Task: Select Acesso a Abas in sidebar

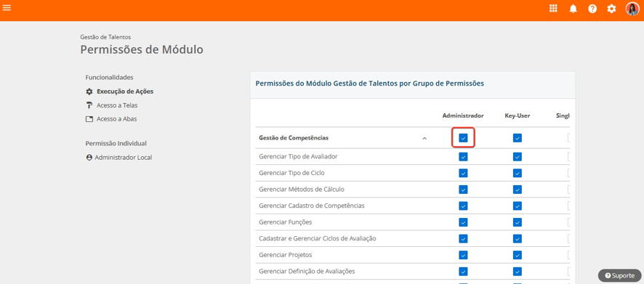Action: 116,119
